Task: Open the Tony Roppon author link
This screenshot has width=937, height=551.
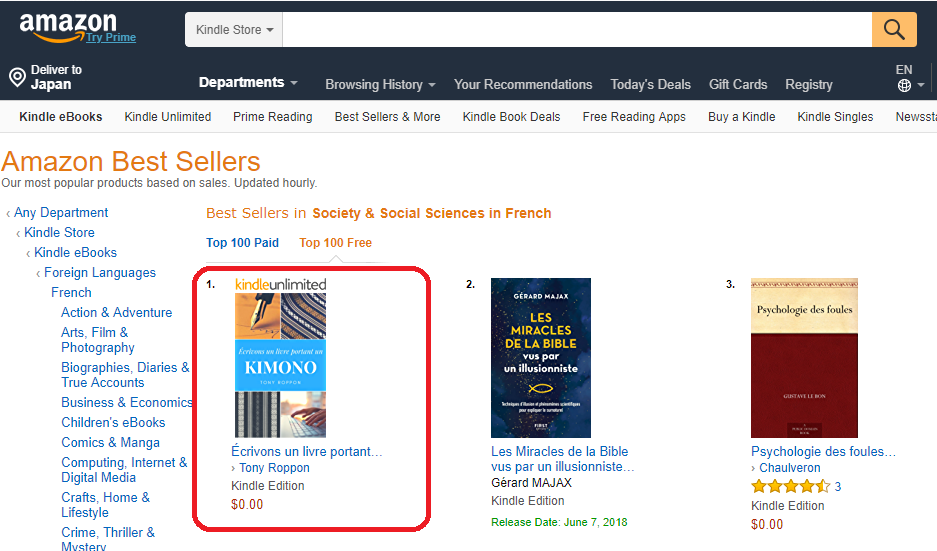Action: pyautogui.click(x=274, y=468)
